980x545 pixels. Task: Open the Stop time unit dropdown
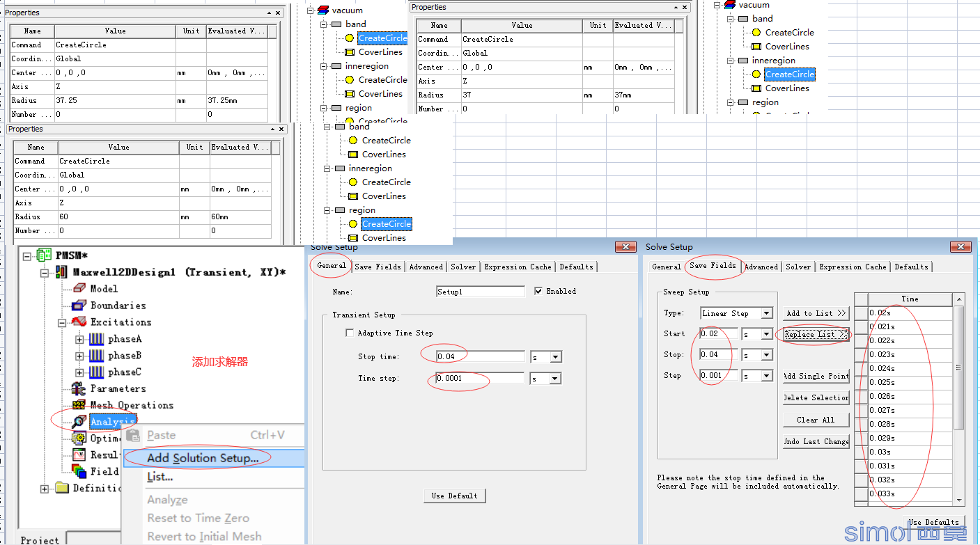coord(556,357)
